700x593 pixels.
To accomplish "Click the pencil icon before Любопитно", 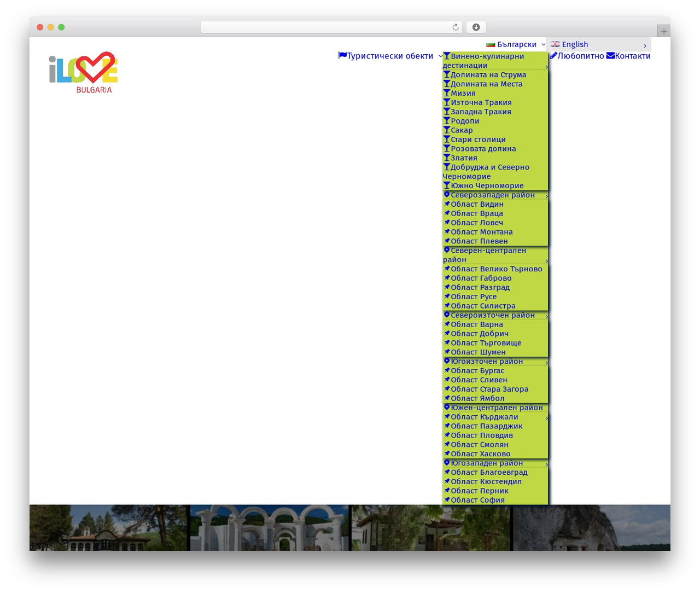I will click(553, 55).
